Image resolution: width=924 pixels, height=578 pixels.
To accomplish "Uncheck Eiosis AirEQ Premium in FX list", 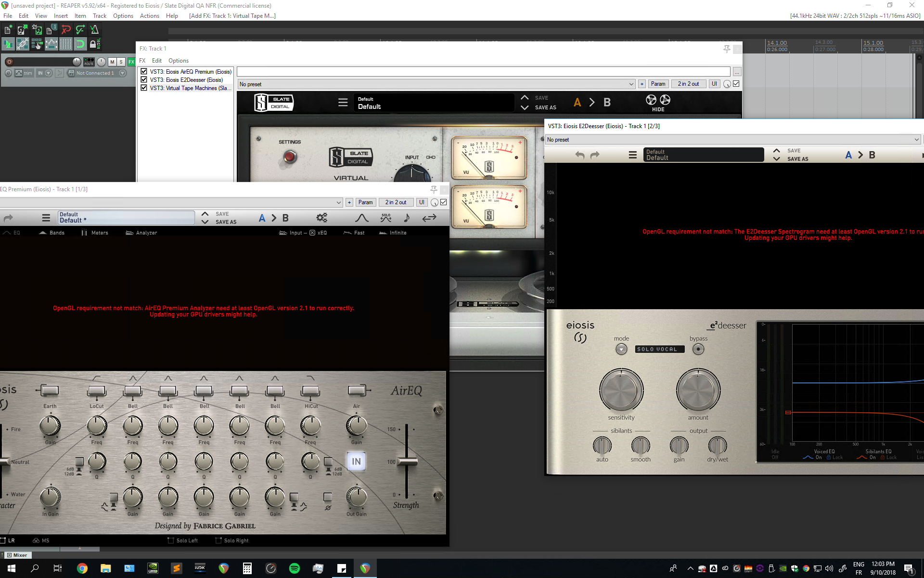I will point(144,71).
